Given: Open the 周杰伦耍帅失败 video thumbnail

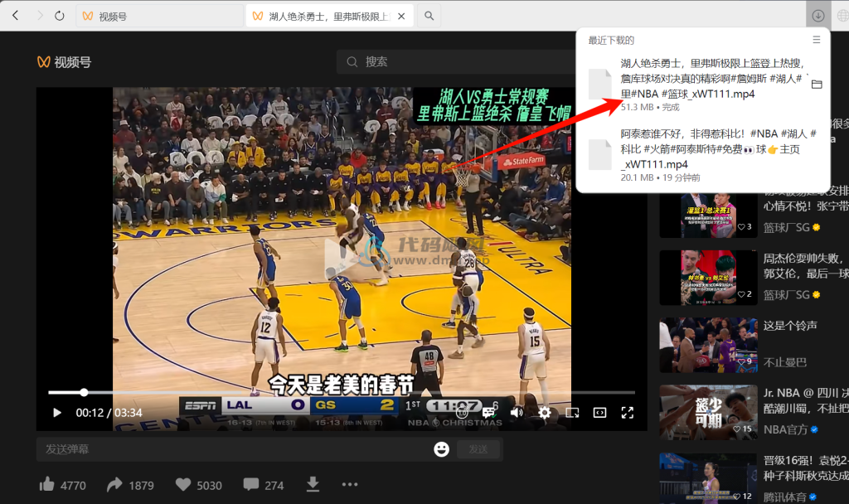Looking at the screenshot, I should coord(708,277).
